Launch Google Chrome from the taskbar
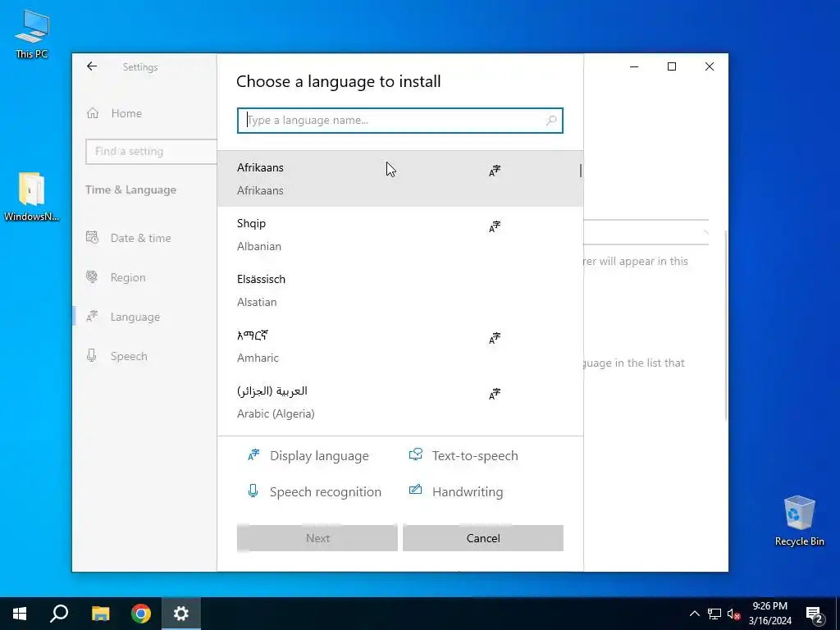Image resolution: width=840 pixels, height=630 pixels. coord(141,614)
